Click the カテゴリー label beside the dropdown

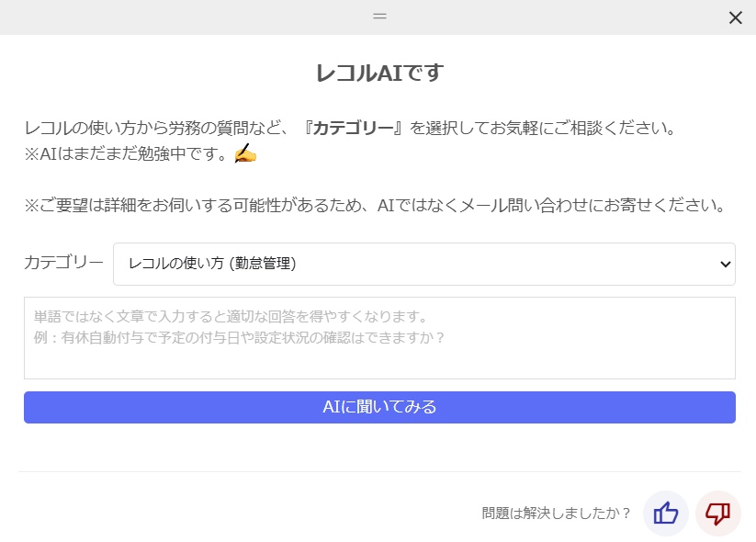pos(63,263)
